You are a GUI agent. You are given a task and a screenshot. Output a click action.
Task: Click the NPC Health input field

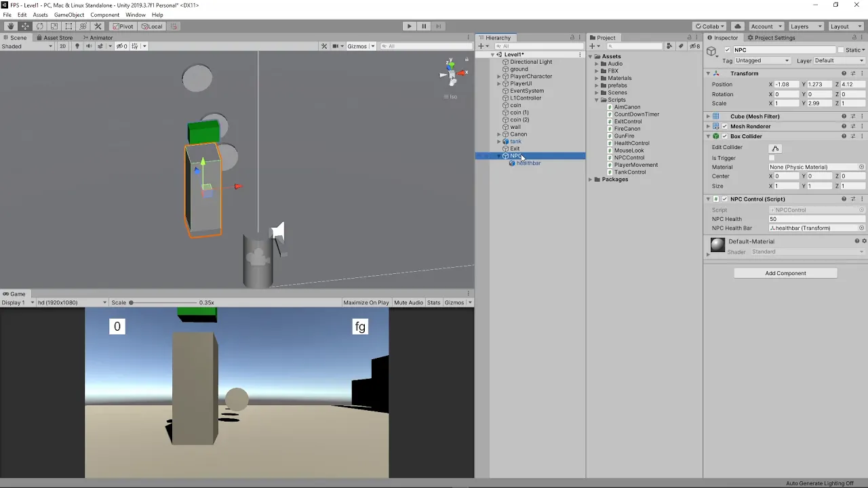click(x=816, y=219)
